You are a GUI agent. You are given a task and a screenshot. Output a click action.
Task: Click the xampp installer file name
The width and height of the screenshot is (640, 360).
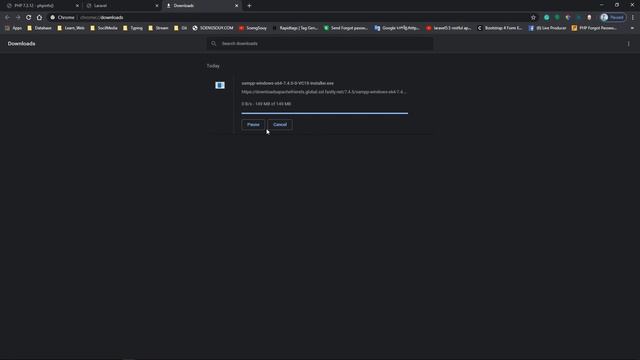pyautogui.click(x=287, y=83)
